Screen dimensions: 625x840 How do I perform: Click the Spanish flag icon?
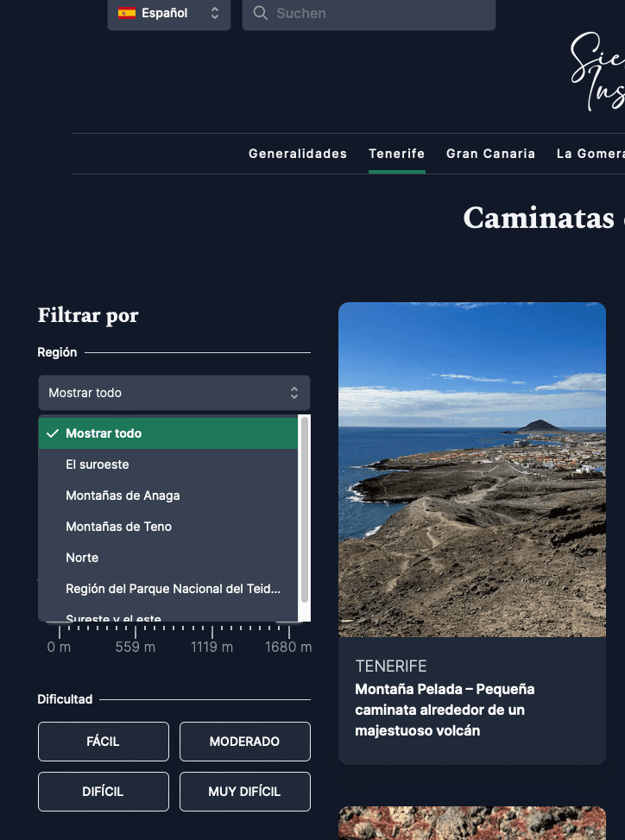click(x=127, y=13)
